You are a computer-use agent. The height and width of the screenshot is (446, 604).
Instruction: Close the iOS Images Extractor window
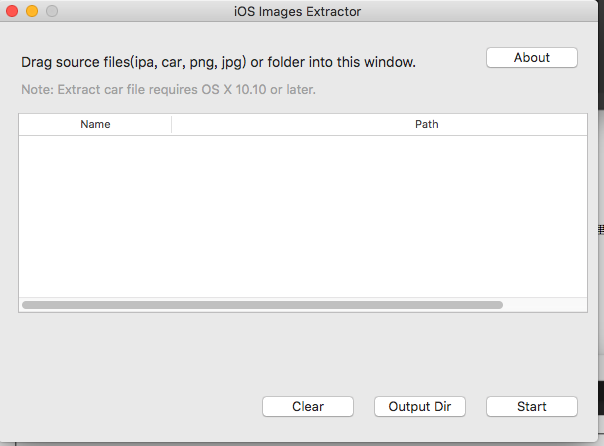pyautogui.click(x=12, y=11)
